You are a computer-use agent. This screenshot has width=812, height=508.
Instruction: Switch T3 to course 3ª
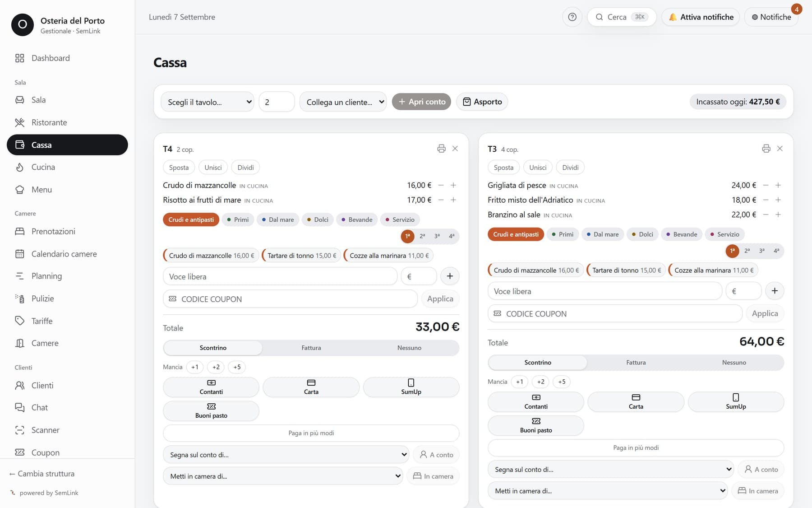(762, 251)
